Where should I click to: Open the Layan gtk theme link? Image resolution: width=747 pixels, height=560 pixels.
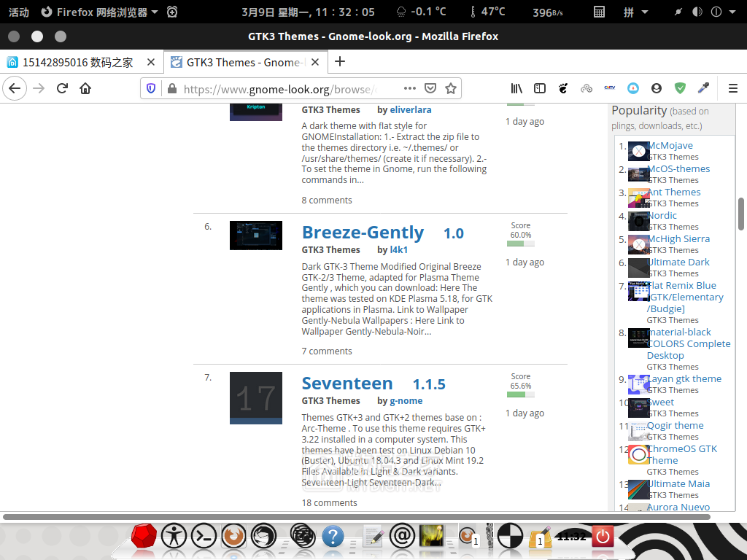[x=684, y=379]
